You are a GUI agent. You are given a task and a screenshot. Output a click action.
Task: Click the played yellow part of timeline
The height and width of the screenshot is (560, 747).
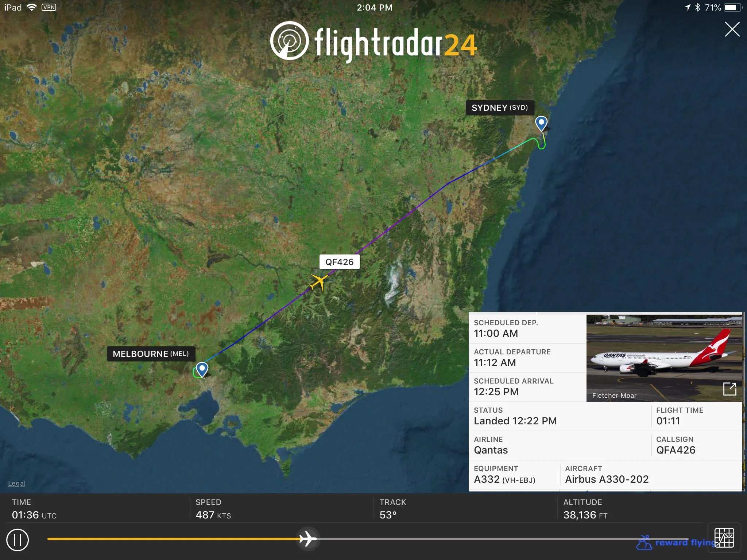(x=173, y=538)
